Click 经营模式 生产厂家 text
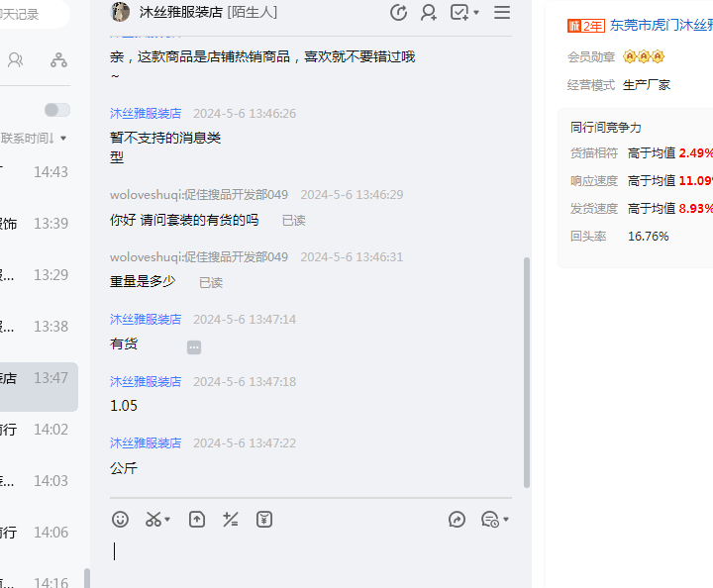 point(618,85)
